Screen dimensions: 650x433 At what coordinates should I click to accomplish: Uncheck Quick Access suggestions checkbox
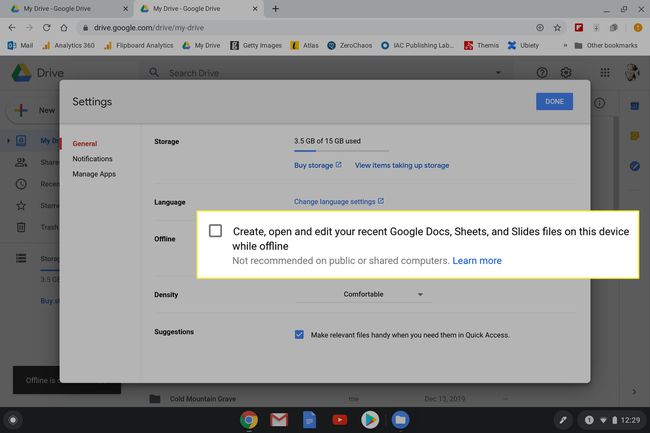[299, 334]
